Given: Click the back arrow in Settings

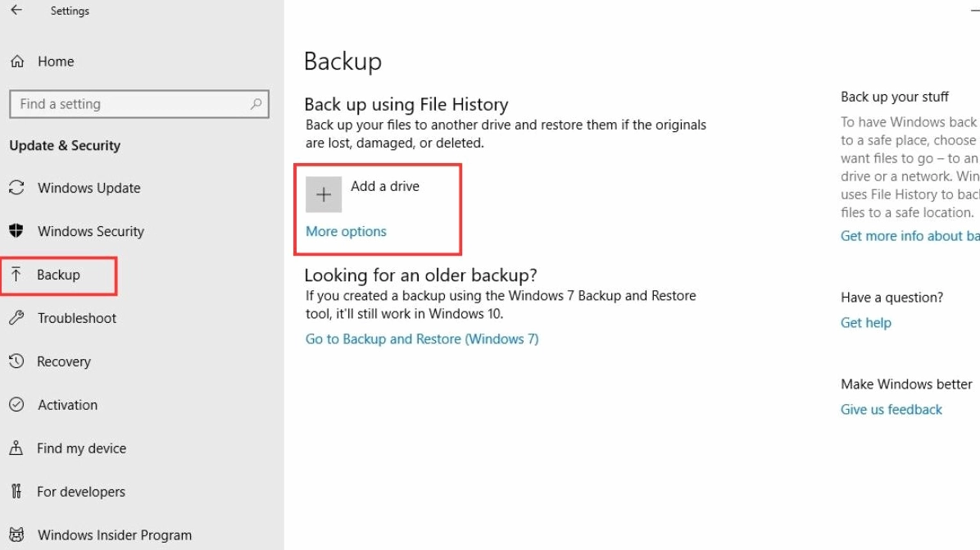Looking at the screenshot, I should click(x=15, y=11).
